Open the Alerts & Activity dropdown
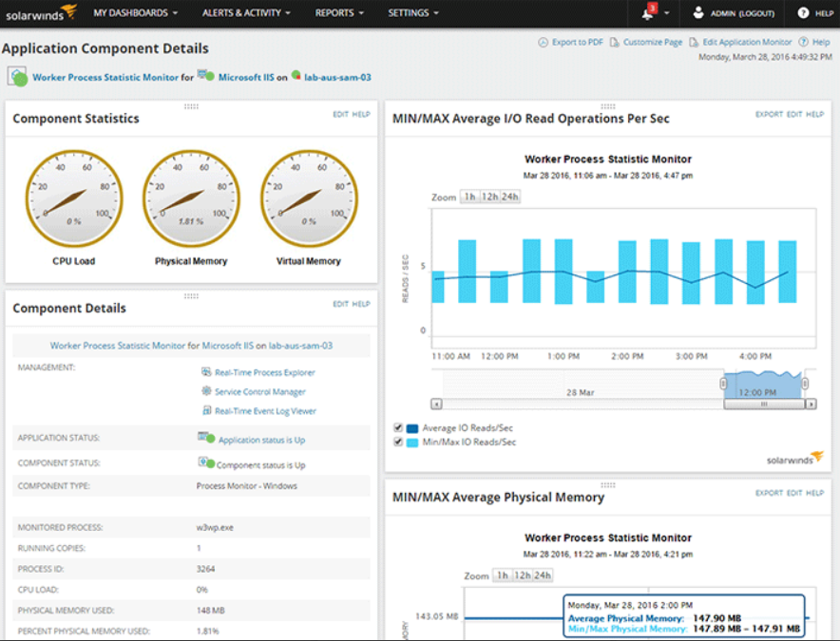 point(246,13)
